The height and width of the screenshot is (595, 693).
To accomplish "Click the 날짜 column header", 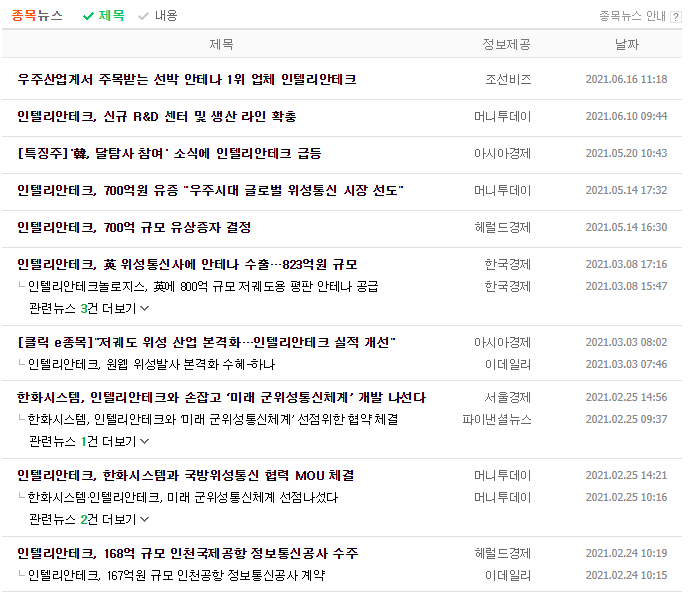I will [627, 44].
